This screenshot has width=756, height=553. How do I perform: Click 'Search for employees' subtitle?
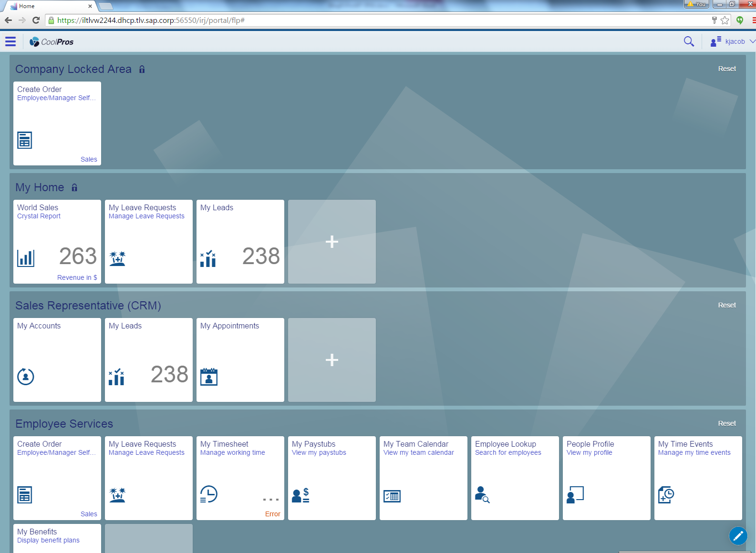coord(508,452)
